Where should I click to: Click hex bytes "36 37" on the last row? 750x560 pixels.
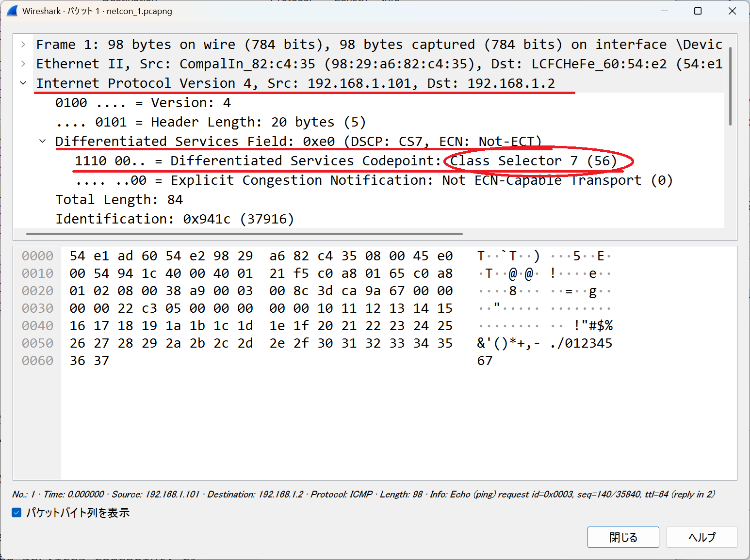(89, 361)
